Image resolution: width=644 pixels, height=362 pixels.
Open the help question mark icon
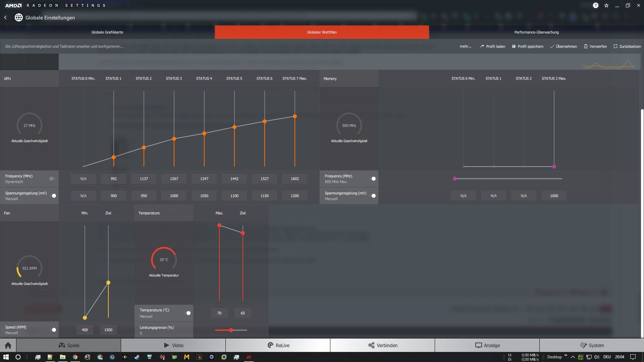coord(595,5)
